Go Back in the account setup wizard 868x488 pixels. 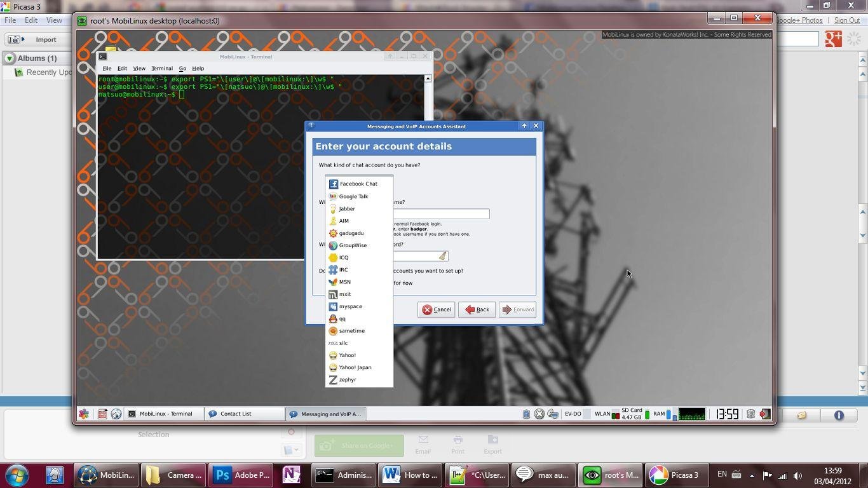pos(477,309)
